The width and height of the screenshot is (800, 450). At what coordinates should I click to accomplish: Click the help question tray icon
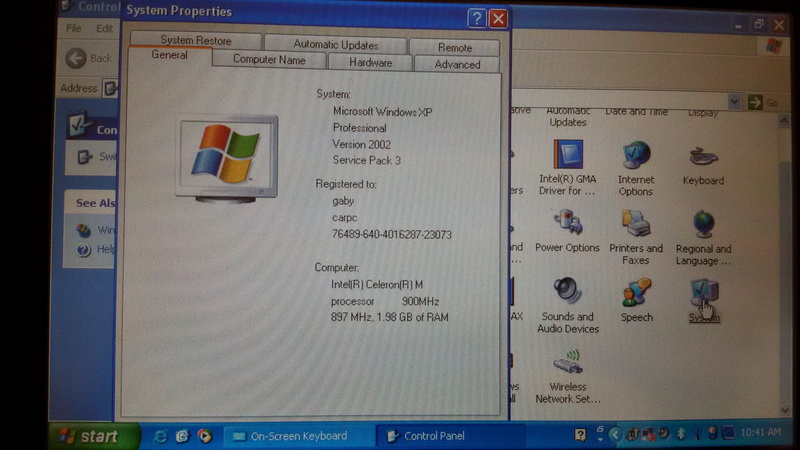[x=580, y=435]
